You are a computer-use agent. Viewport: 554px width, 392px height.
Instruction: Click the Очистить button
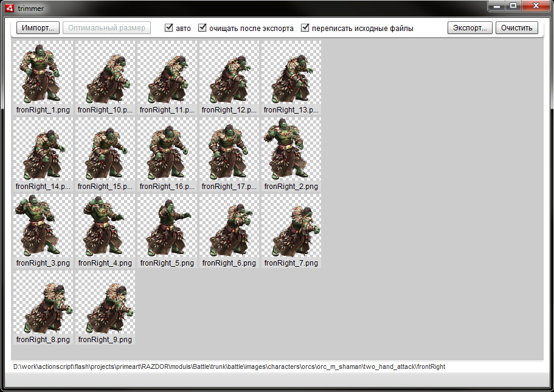click(516, 28)
